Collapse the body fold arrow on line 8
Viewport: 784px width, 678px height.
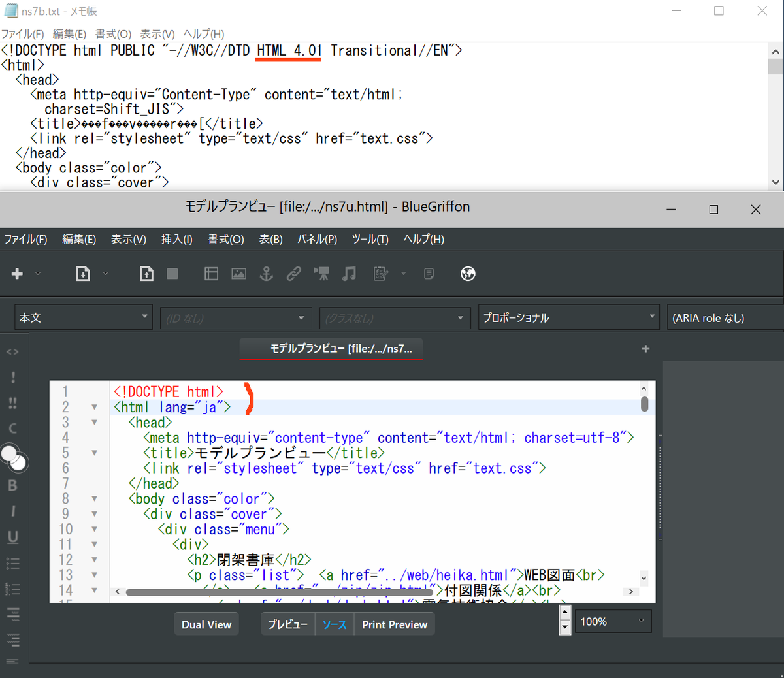[94, 498]
